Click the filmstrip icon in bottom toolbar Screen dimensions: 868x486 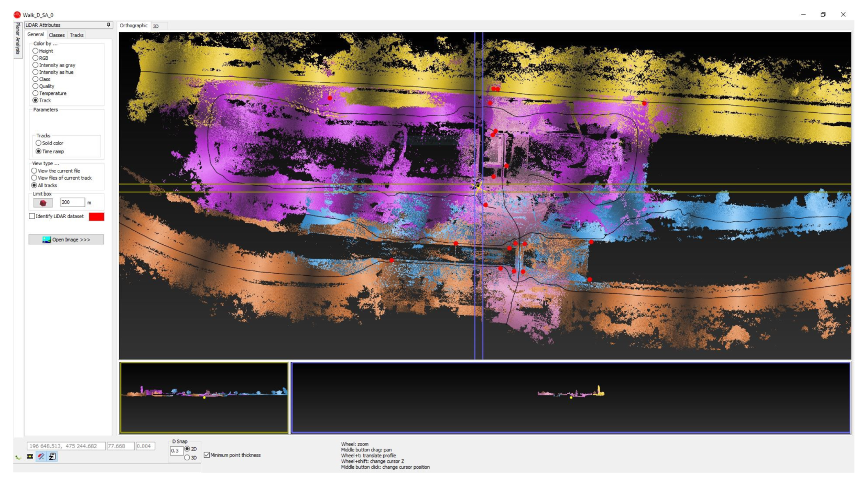pos(30,457)
